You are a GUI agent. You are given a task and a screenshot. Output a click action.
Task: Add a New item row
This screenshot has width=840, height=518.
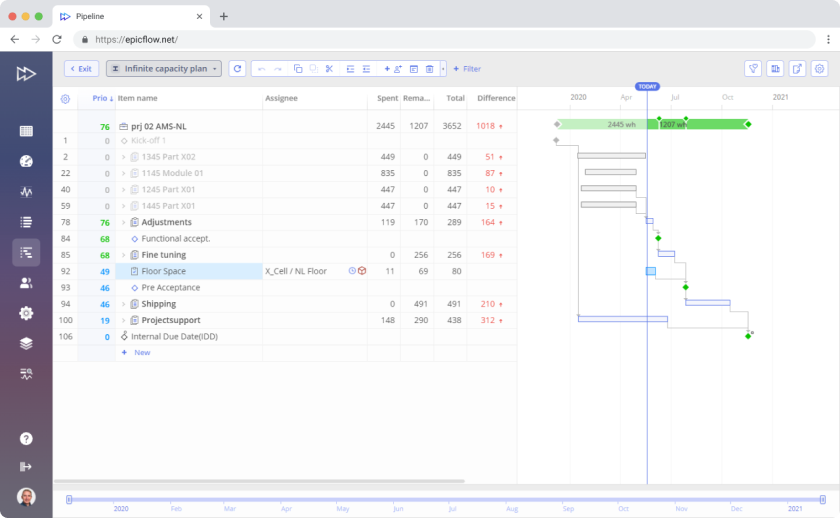tap(136, 352)
